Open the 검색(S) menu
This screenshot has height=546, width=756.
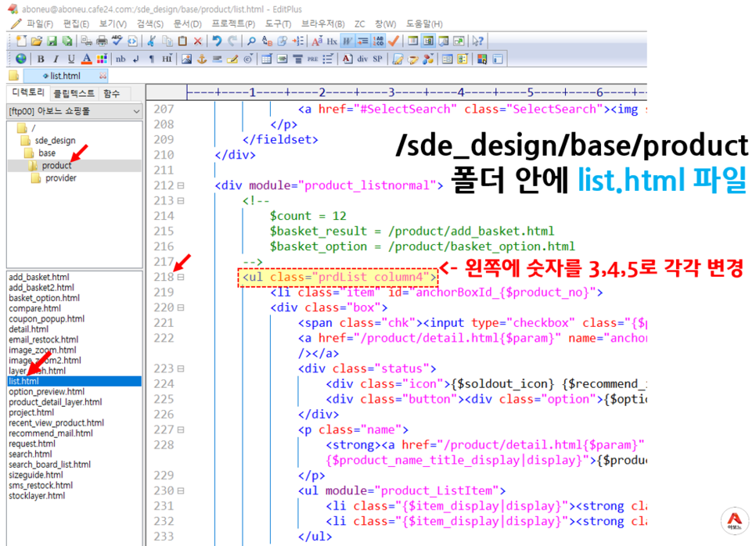point(149,23)
